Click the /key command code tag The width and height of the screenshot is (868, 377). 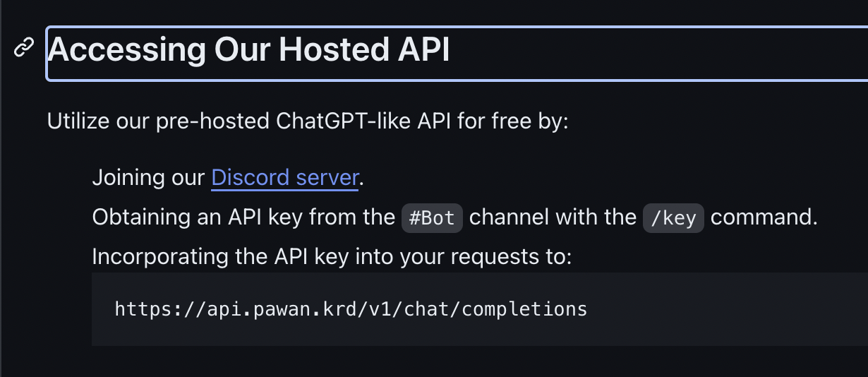click(x=673, y=217)
